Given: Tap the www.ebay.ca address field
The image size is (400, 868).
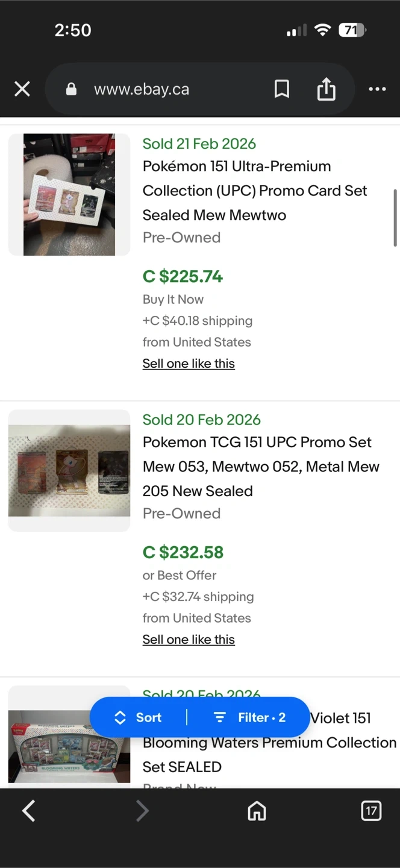Looking at the screenshot, I should [142, 90].
